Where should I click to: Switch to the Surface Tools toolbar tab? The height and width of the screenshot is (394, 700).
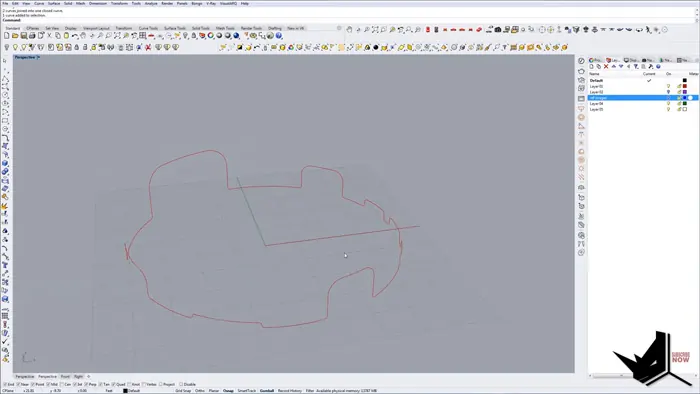coord(175,28)
